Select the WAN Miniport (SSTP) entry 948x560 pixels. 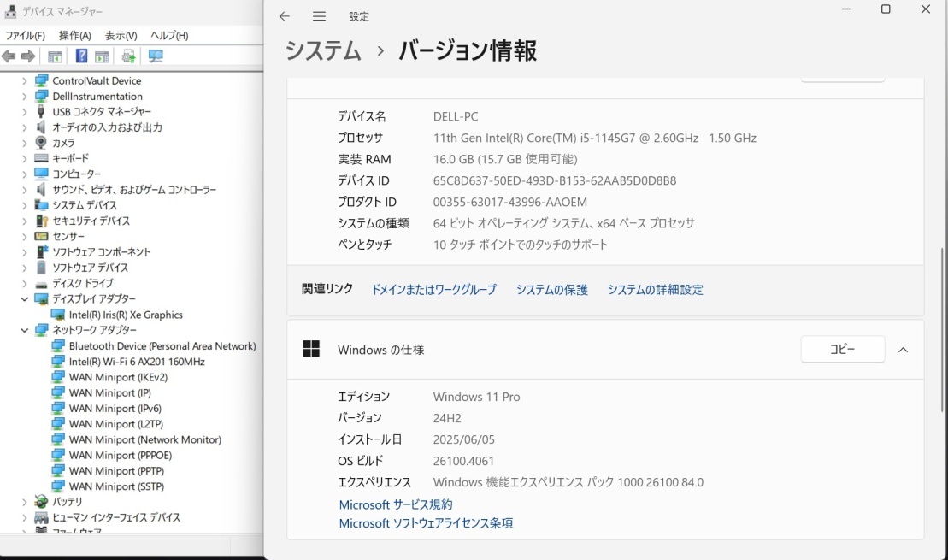point(117,486)
